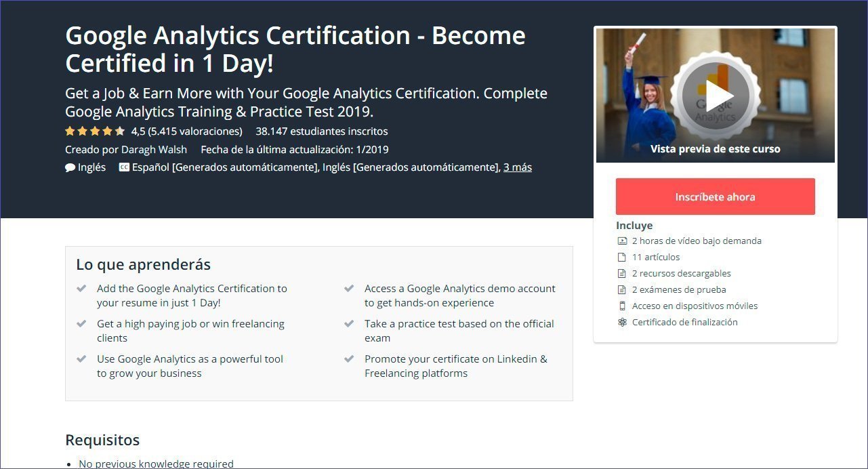This screenshot has height=469, width=868.
Task: Click checkmark beside 'Take a practice test'
Action: 349,323
